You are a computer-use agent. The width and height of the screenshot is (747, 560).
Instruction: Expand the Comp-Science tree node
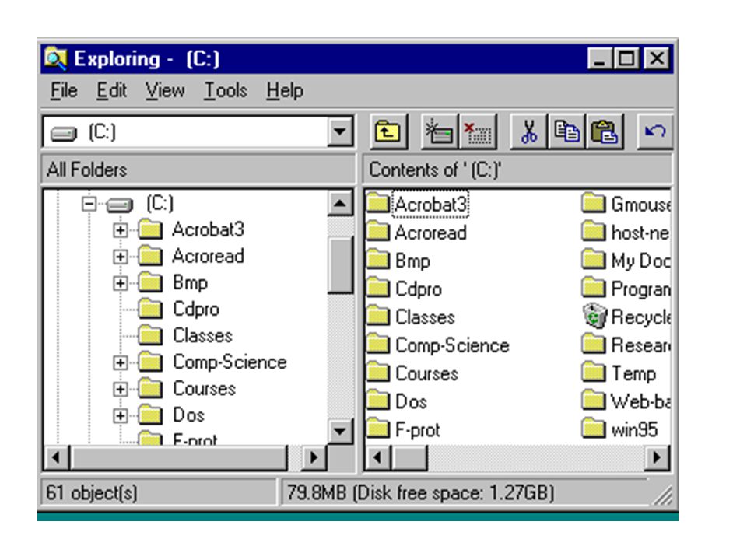click(120, 363)
